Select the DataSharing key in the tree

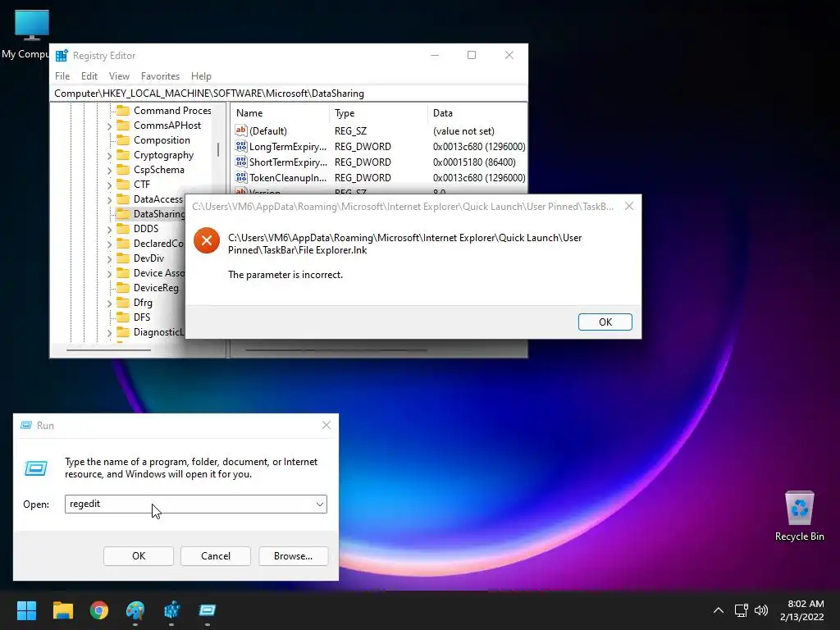pos(158,214)
